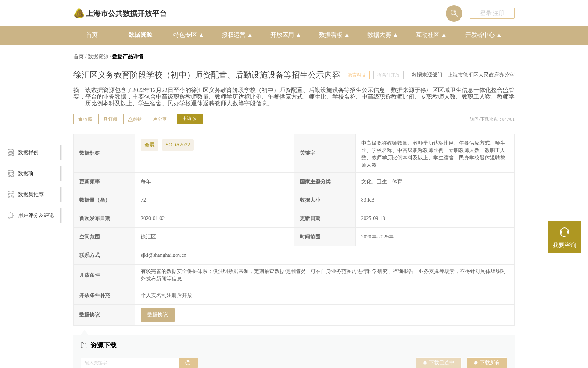Screen dimensions: 588x368
Task: Expand the 特色专区 menu
Action: (189, 35)
